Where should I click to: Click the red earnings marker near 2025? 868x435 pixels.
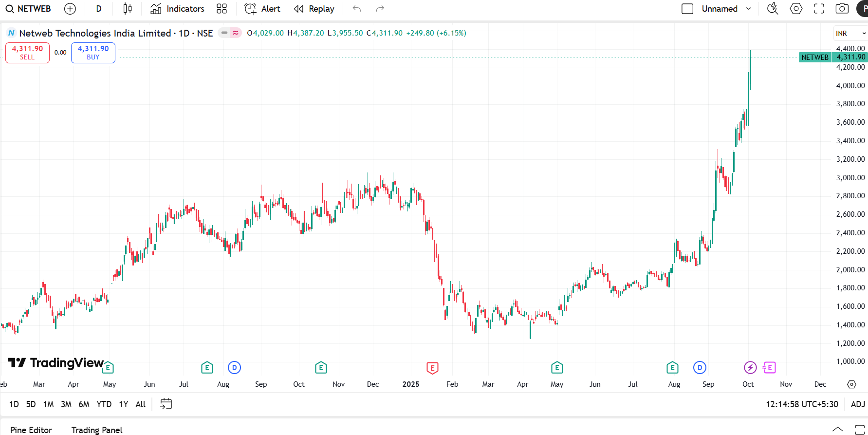pyautogui.click(x=432, y=368)
